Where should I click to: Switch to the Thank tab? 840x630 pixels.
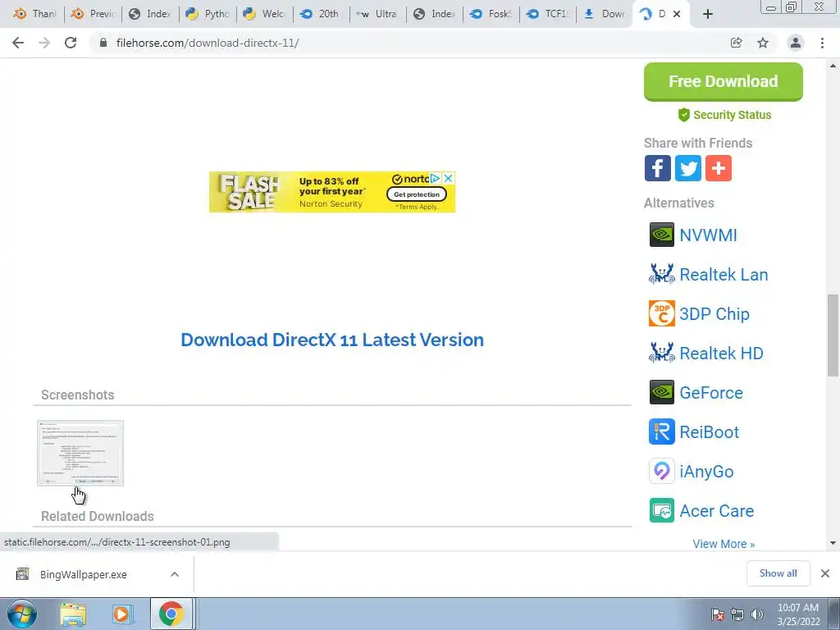34,14
